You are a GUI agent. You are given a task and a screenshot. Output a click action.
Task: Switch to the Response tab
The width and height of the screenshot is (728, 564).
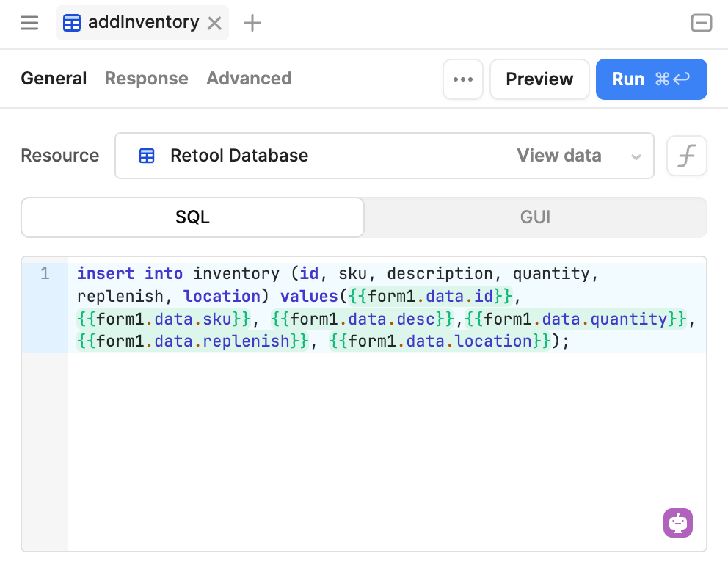click(146, 79)
